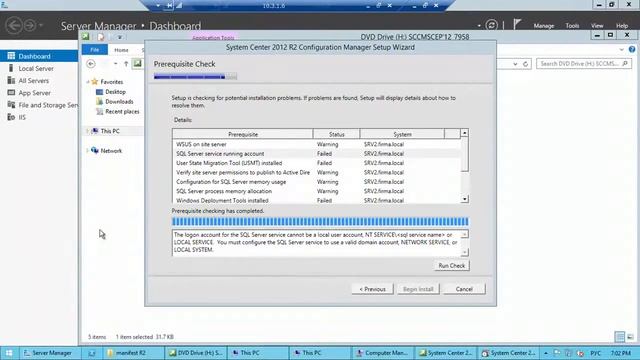Select the WSUS on site server row

click(x=316, y=144)
